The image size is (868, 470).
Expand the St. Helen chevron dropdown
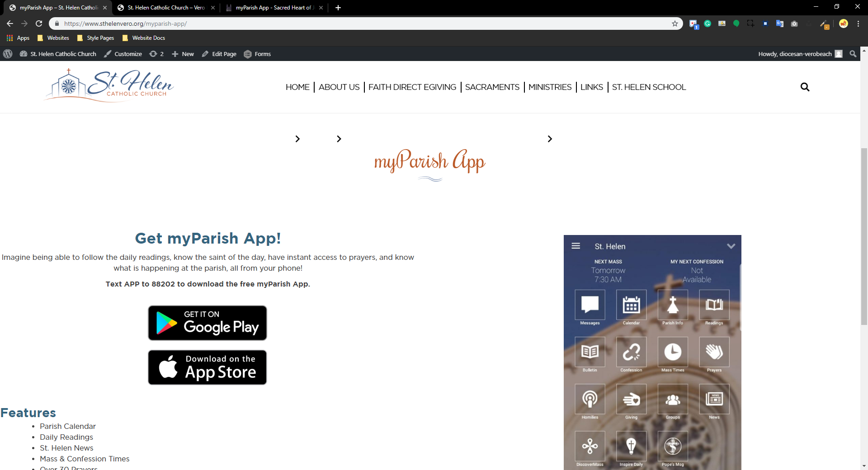point(731,246)
